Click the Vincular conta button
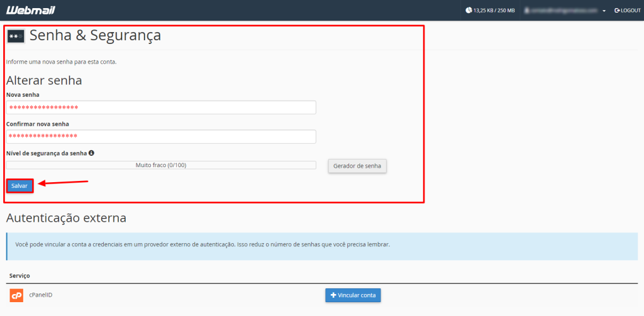The height and width of the screenshot is (316, 644). (x=353, y=295)
